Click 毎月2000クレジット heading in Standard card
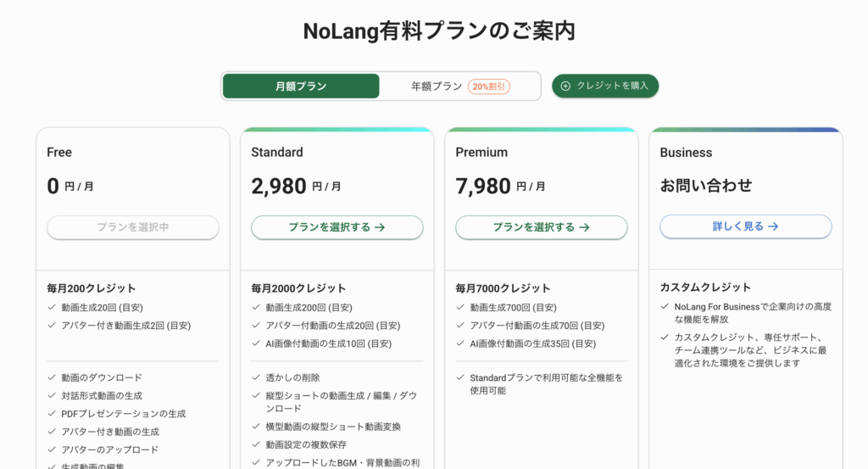 click(298, 288)
